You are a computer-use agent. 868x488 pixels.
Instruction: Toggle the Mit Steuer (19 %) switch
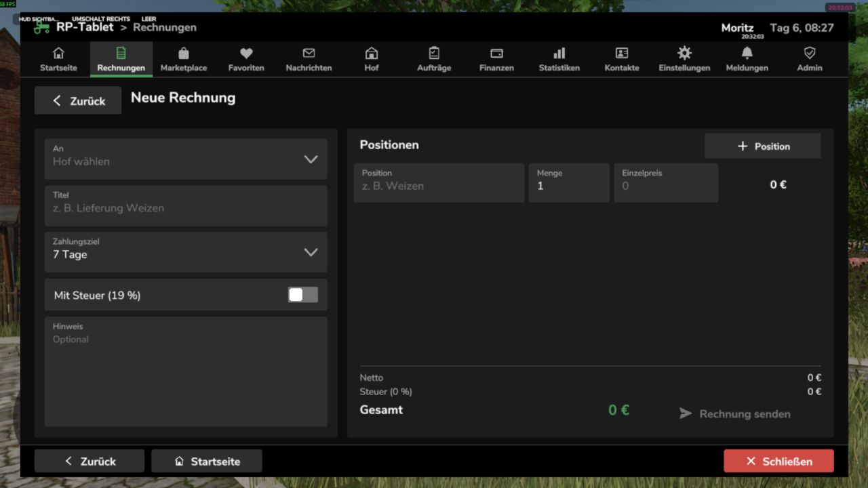click(302, 295)
